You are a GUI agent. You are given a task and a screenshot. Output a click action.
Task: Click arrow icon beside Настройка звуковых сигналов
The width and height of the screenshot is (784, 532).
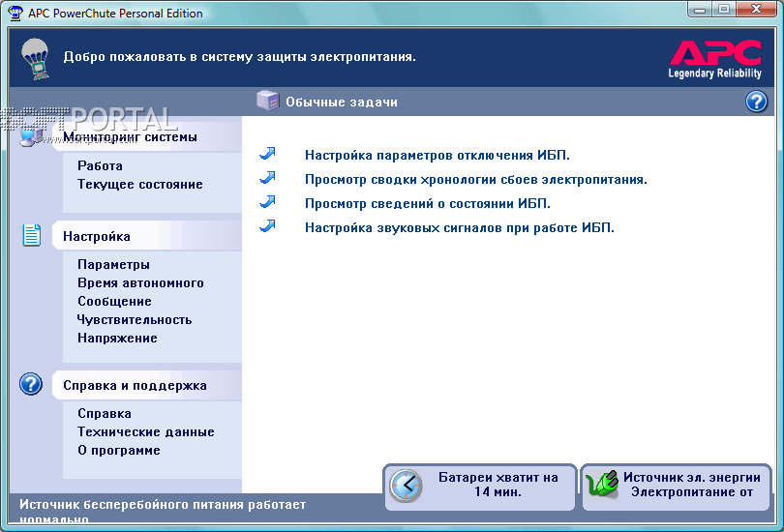pyautogui.click(x=267, y=225)
